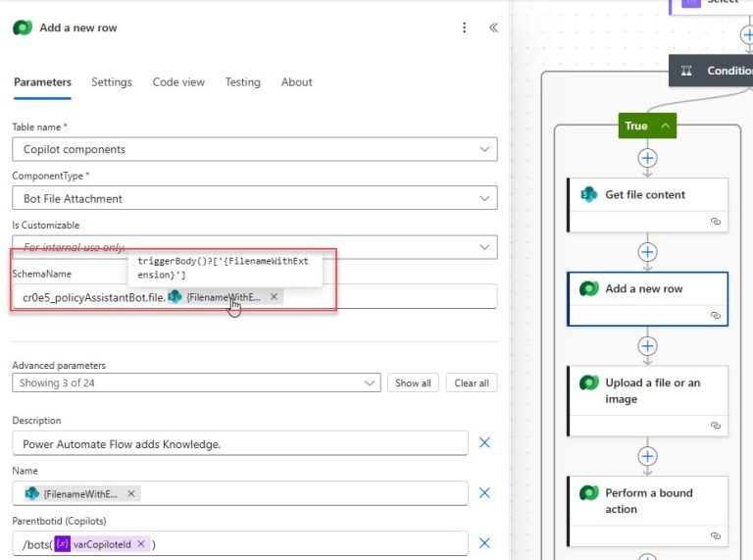Screen dimensions: 753x560
Task: Remove the Description parameter
Action: [x=484, y=442]
